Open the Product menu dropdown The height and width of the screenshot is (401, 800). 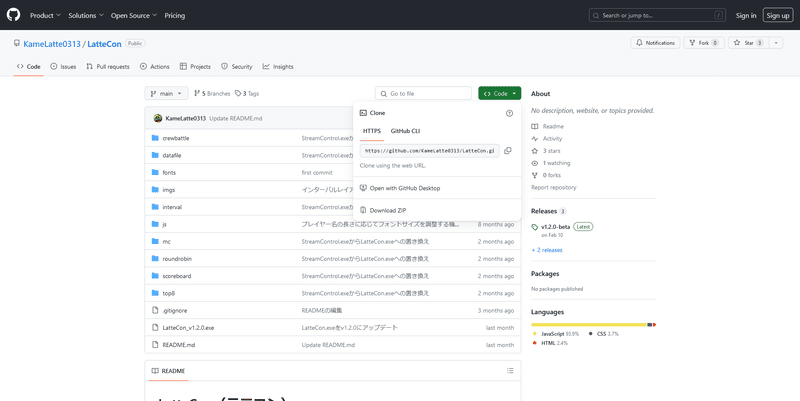point(45,15)
